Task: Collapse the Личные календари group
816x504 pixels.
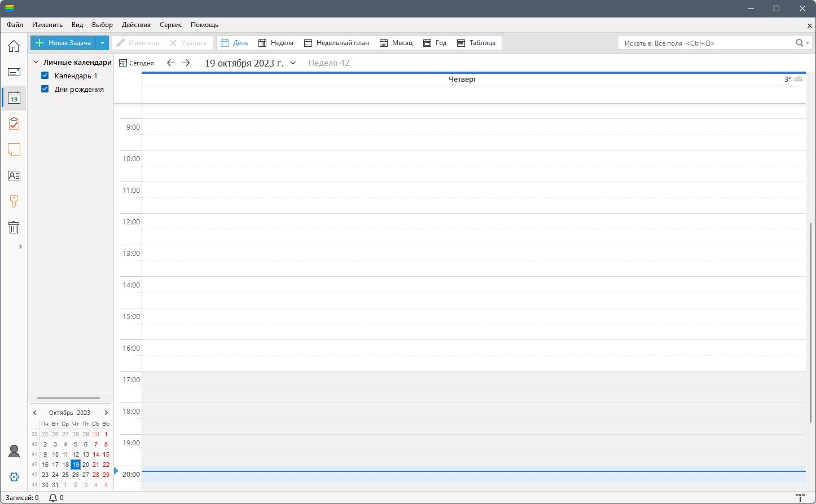Action: click(x=36, y=63)
